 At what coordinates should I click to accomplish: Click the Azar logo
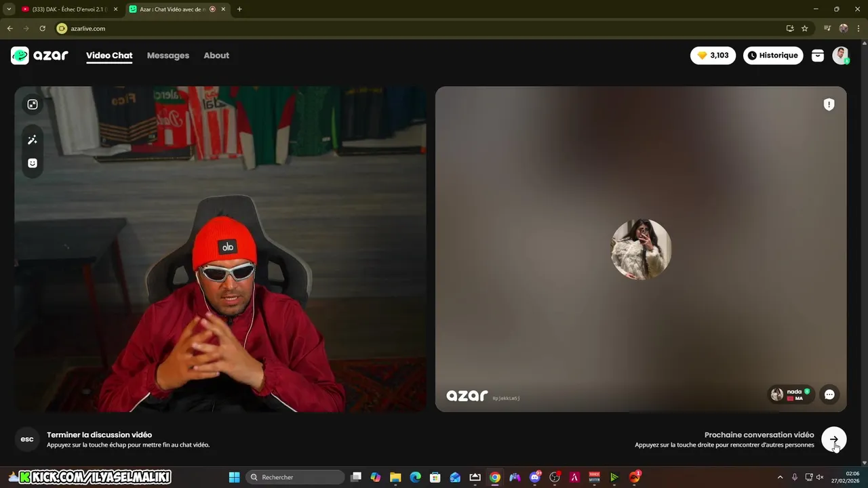coord(39,56)
